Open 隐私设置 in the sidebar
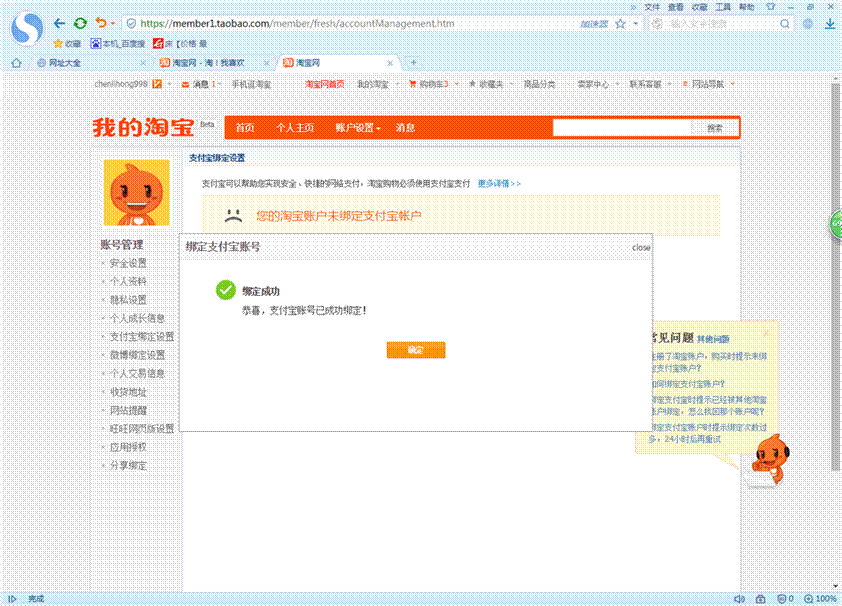The width and height of the screenshot is (842, 606). [x=128, y=300]
